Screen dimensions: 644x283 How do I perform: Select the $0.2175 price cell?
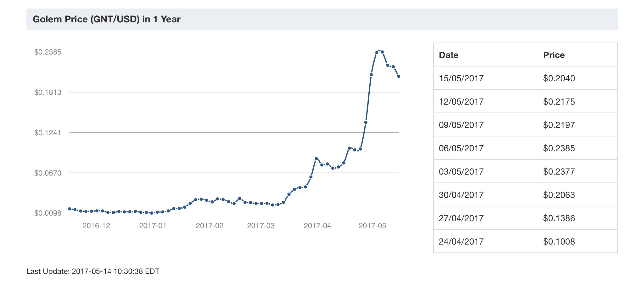click(x=578, y=101)
